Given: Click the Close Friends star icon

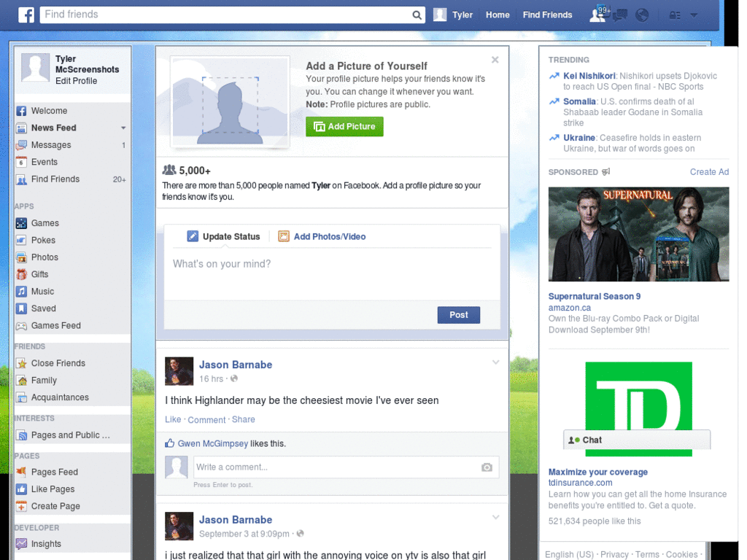Looking at the screenshot, I should coord(21,364).
